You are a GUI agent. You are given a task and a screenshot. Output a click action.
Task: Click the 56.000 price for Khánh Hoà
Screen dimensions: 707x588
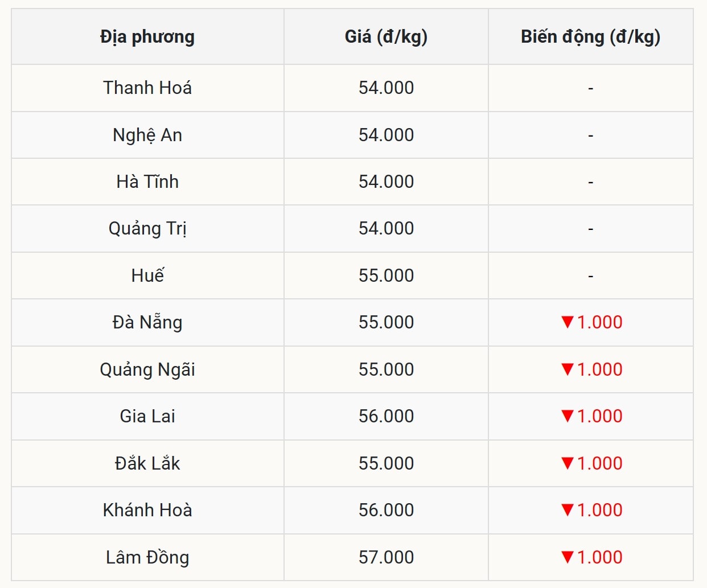386,510
